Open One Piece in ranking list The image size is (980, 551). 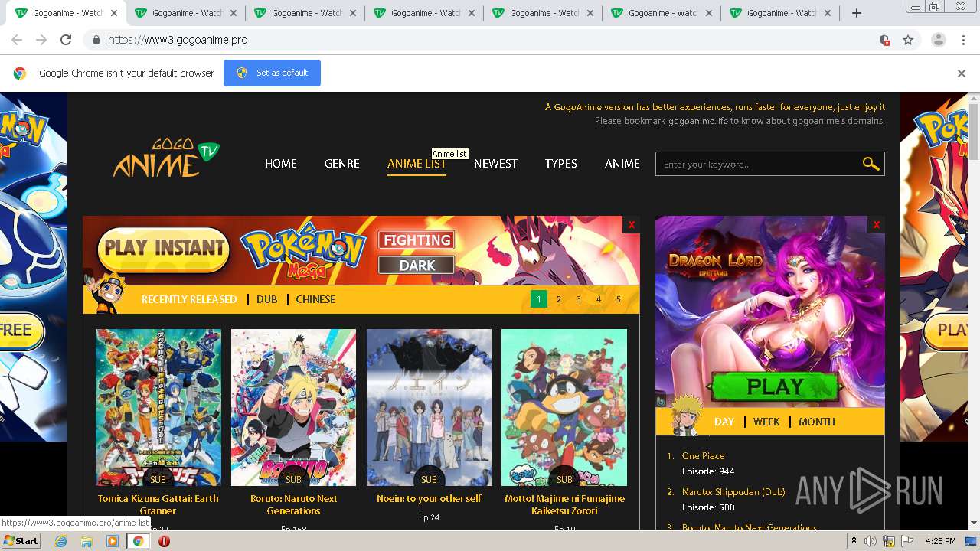coord(704,456)
